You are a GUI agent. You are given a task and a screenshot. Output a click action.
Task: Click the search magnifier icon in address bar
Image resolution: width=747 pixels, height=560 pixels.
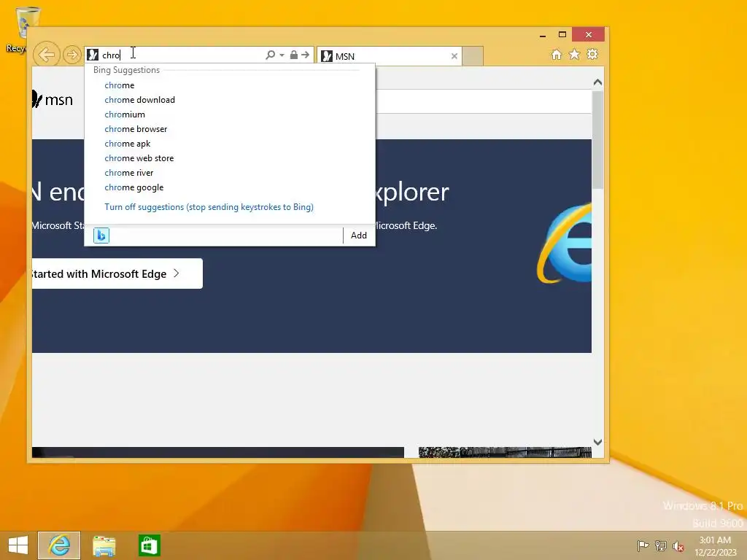[270, 55]
